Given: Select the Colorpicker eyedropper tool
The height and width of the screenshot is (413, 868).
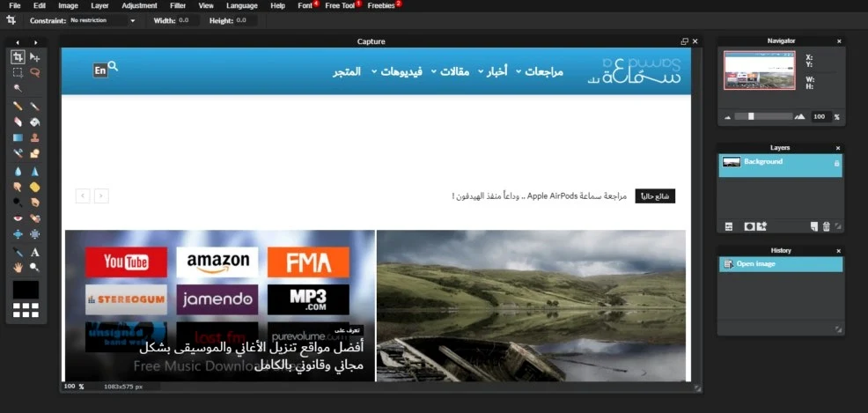Looking at the screenshot, I should 18,253.
